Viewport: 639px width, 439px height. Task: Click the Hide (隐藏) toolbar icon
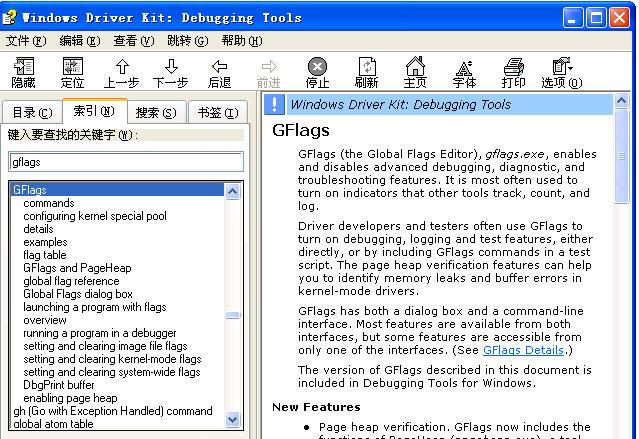[24, 73]
